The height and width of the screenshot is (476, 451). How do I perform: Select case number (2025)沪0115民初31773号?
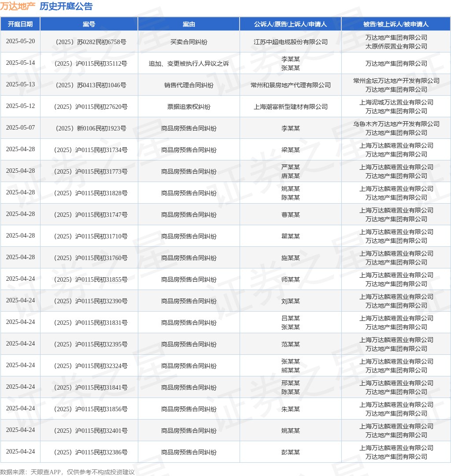pos(91,171)
